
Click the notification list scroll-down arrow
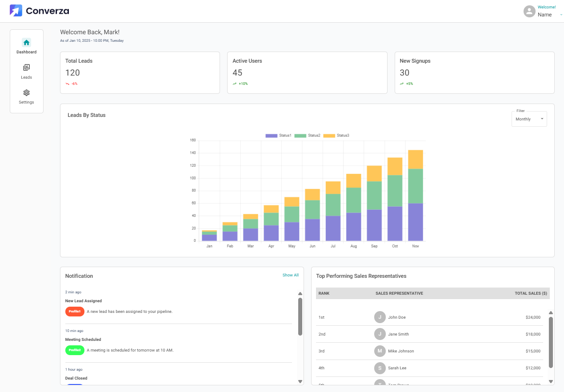(300, 381)
